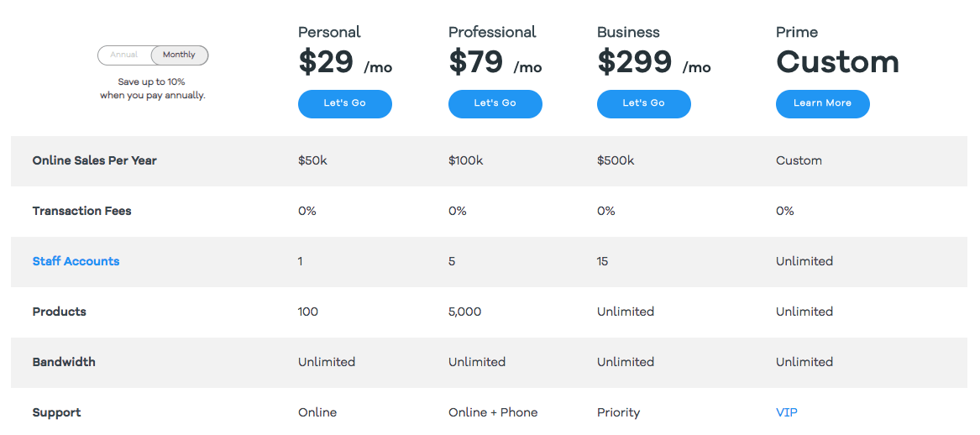Open the Staff Accounts link
980x435 pixels.
(76, 261)
